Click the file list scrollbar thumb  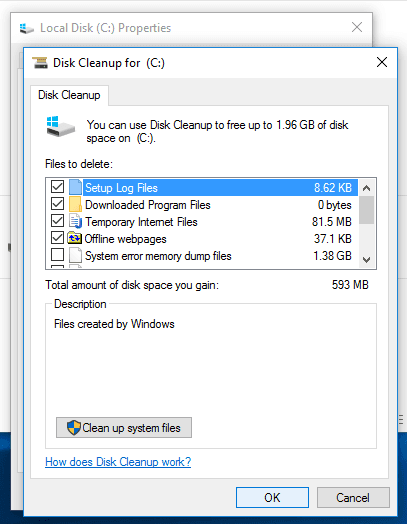coord(367,210)
